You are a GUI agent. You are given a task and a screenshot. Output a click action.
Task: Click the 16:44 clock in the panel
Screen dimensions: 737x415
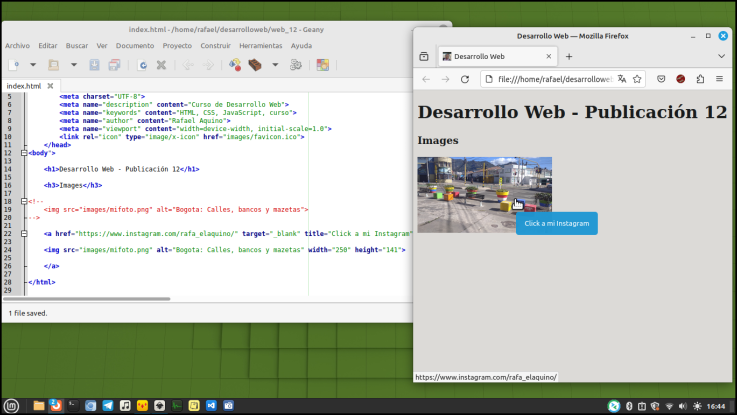[x=716, y=406]
